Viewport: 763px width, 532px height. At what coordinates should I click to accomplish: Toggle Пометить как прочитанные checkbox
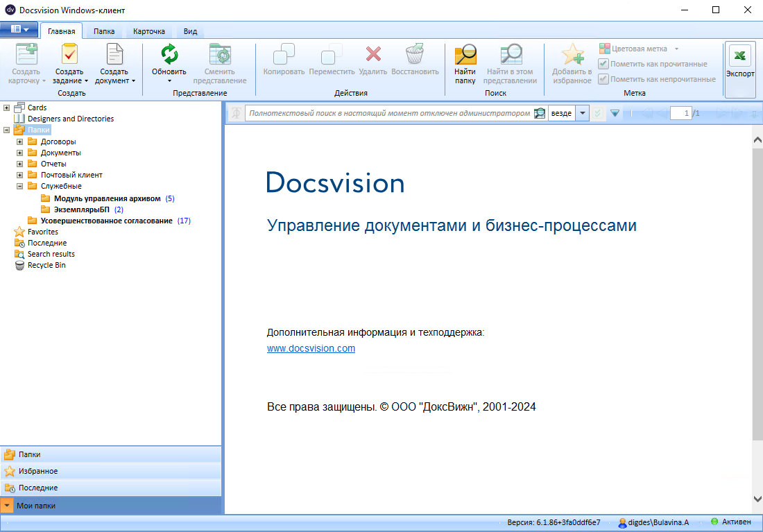click(x=603, y=64)
